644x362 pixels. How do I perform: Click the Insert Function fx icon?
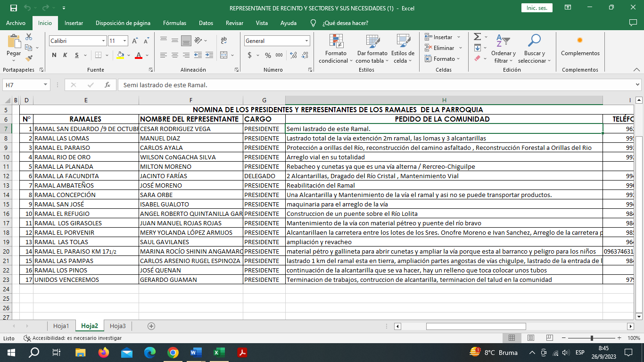click(107, 85)
